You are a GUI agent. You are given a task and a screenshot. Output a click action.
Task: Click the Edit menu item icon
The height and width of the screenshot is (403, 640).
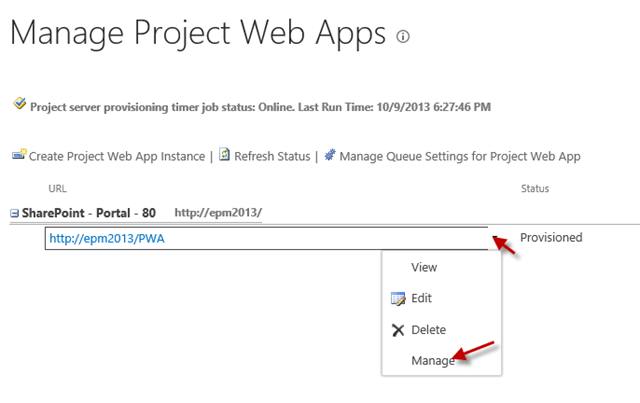click(x=398, y=299)
